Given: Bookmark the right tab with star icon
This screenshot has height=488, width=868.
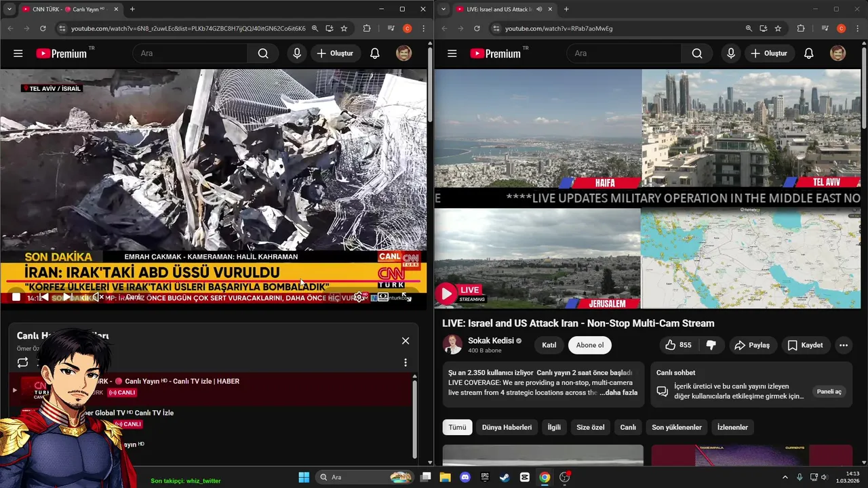Looking at the screenshot, I should pos(778,28).
